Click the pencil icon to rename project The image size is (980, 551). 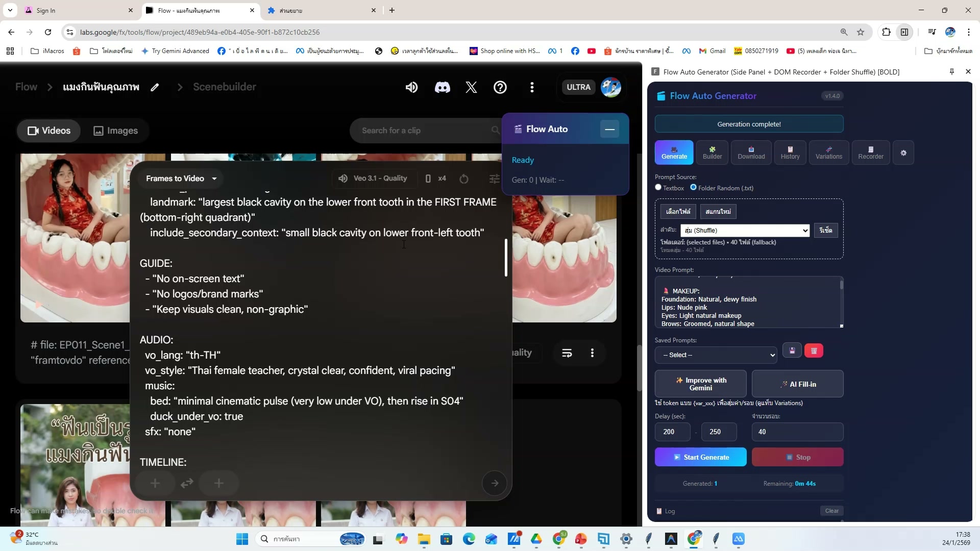(x=155, y=87)
